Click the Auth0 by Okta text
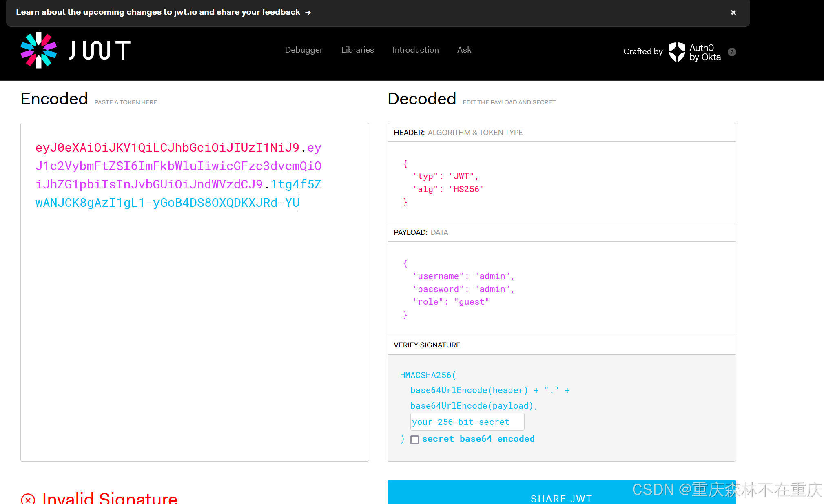The width and height of the screenshot is (824, 504). tap(704, 52)
